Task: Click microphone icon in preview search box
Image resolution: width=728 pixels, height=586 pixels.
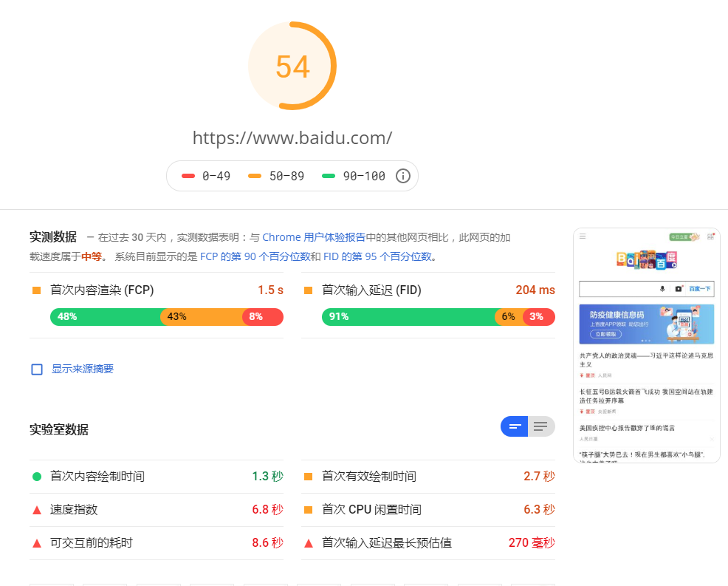Action: 662,289
